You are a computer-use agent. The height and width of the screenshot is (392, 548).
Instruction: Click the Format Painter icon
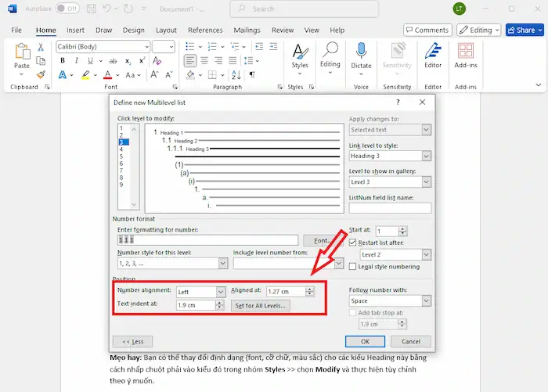[x=41, y=75]
